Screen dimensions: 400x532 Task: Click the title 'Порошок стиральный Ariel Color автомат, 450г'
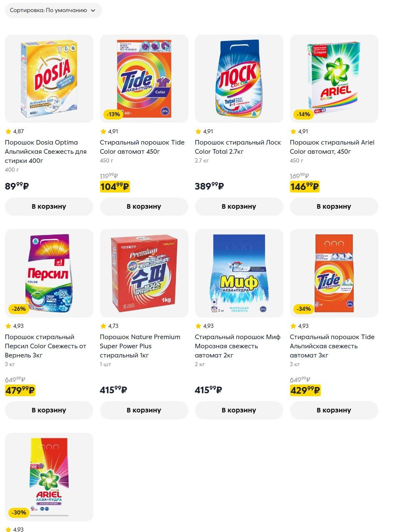coord(332,147)
